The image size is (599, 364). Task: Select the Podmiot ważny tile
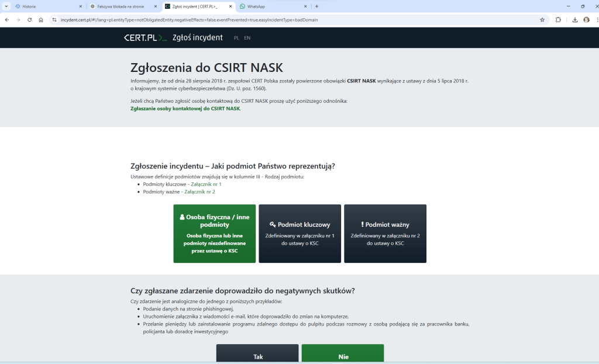click(x=385, y=234)
